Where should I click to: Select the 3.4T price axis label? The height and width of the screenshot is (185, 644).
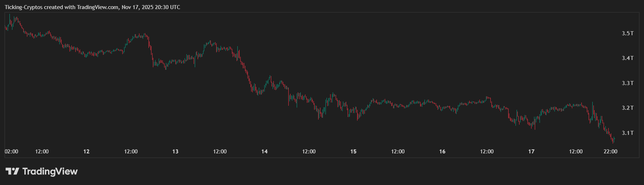tap(628, 58)
